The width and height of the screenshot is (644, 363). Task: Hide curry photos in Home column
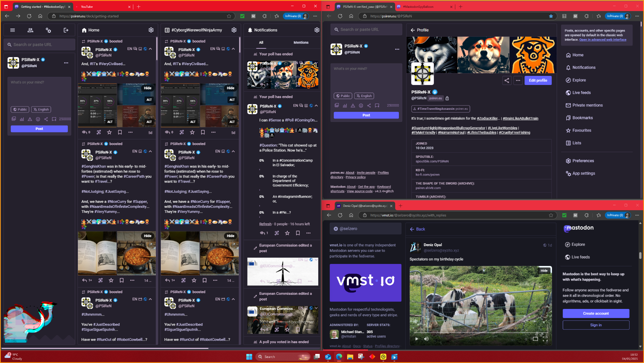click(148, 236)
